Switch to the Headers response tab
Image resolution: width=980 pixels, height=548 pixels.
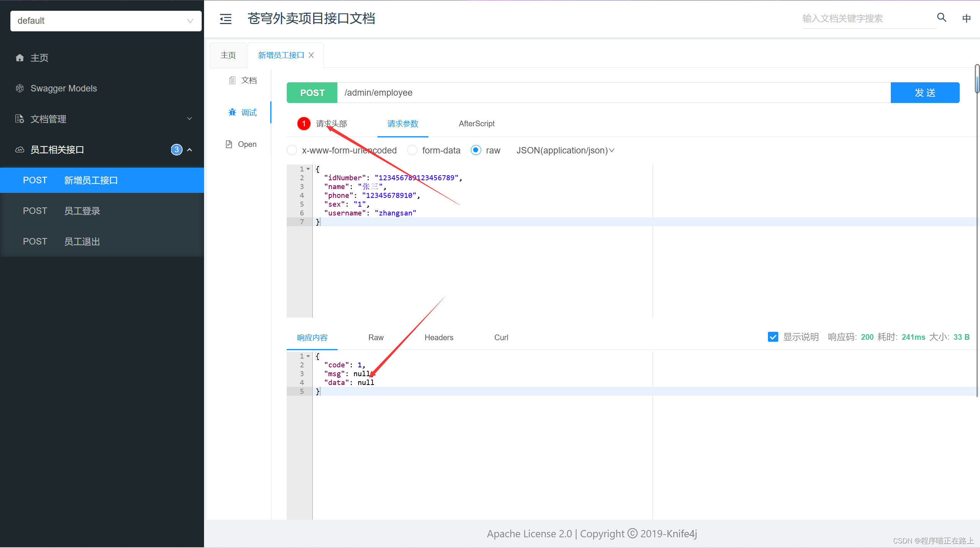439,337
